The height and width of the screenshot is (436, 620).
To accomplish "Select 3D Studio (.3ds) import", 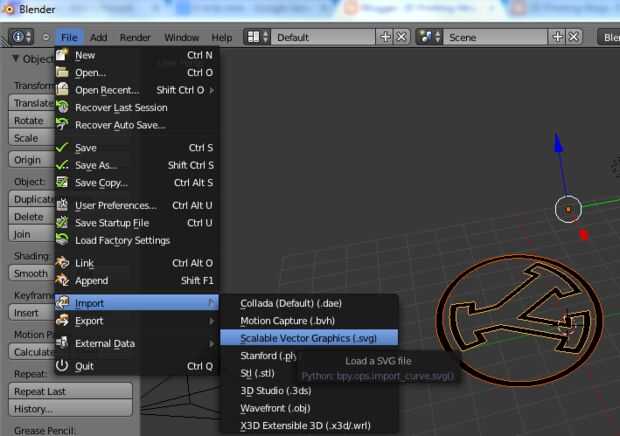I will [x=309, y=391].
